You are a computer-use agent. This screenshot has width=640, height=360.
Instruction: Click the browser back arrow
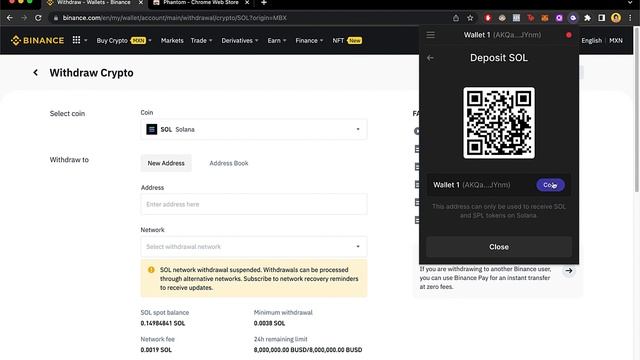[10, 18]
